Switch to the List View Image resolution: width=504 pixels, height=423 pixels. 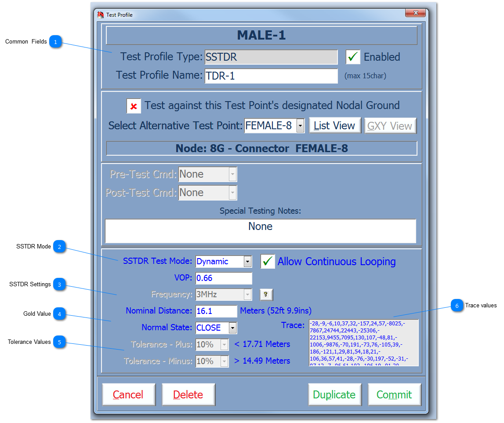coord(335,125)
